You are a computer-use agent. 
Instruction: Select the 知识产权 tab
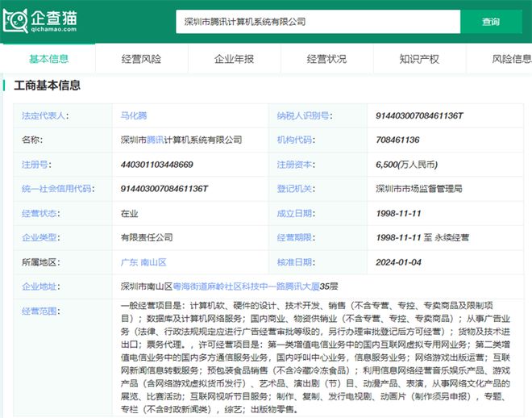tap(419, 59)
